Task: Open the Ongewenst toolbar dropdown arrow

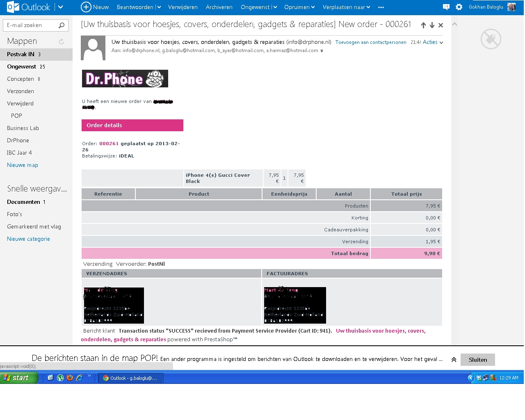Action: click(x=275, y=7)
